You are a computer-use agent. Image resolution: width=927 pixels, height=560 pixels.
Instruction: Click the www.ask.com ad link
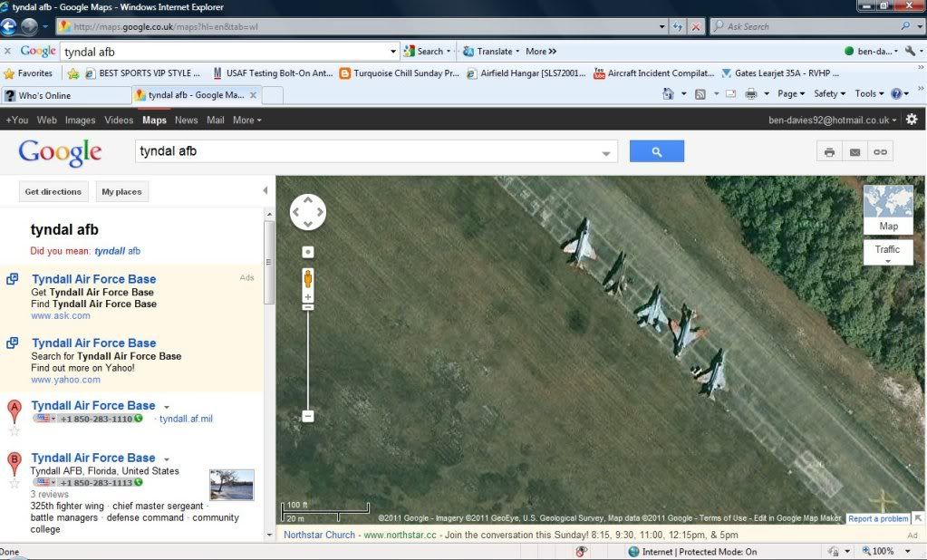pos(61,315)
